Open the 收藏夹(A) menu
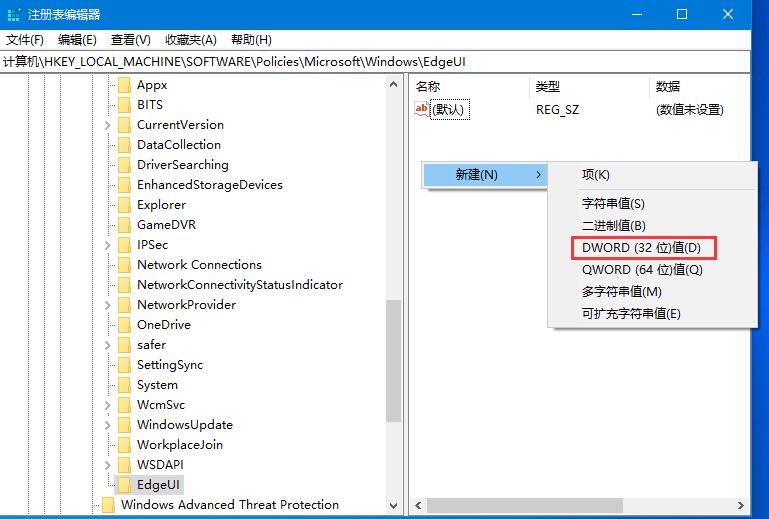 click(190, 40)
